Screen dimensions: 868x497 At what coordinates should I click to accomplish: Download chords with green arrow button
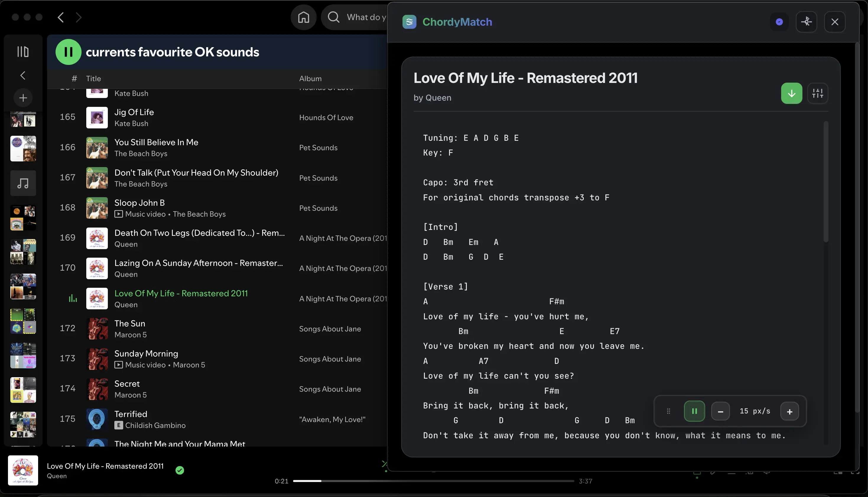[x=791, y=93]
